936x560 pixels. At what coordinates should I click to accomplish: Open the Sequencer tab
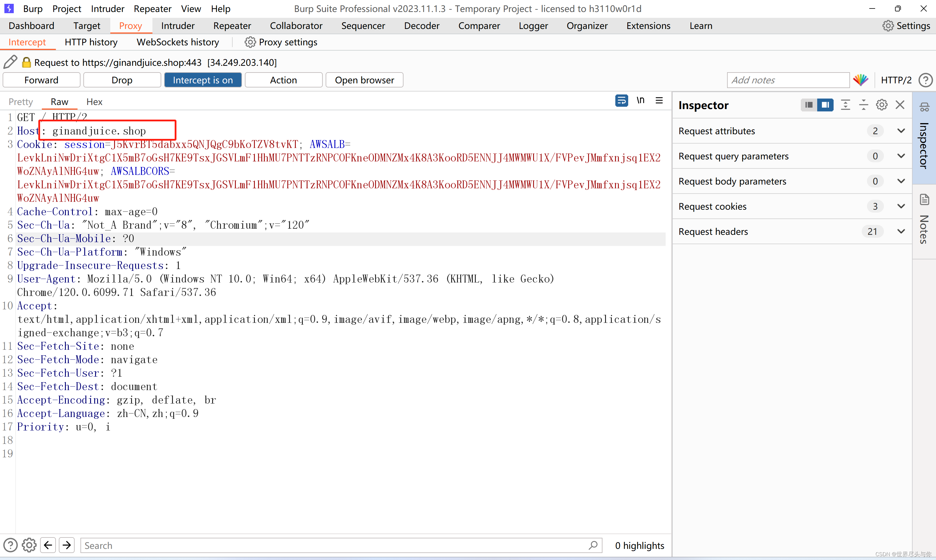(x=363, y=26)
